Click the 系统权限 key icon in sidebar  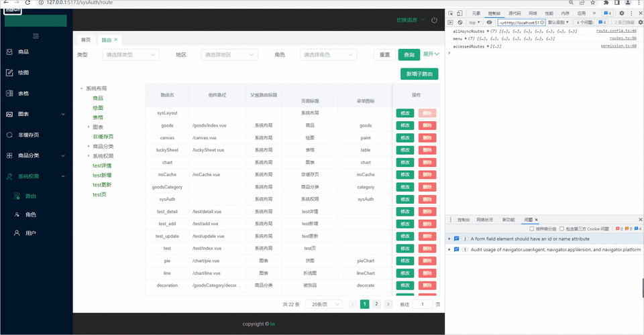[9, 176]
